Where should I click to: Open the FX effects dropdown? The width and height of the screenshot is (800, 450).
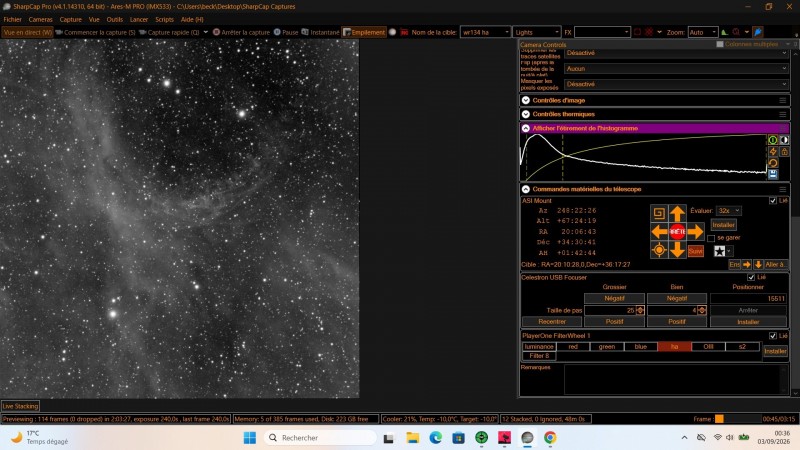click(602, 32)
